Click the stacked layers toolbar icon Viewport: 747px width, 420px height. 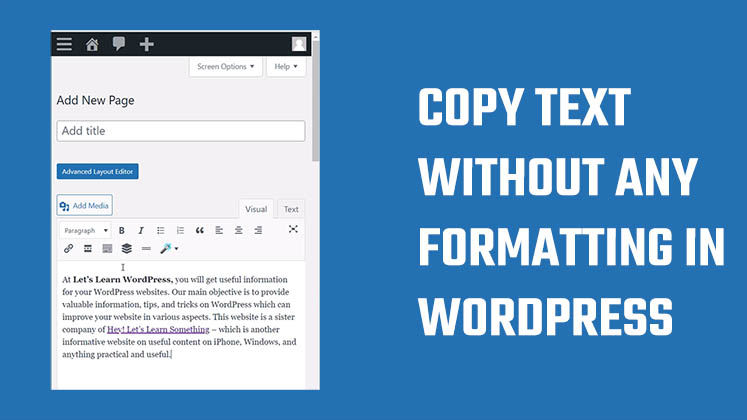(x=127, y=249)
